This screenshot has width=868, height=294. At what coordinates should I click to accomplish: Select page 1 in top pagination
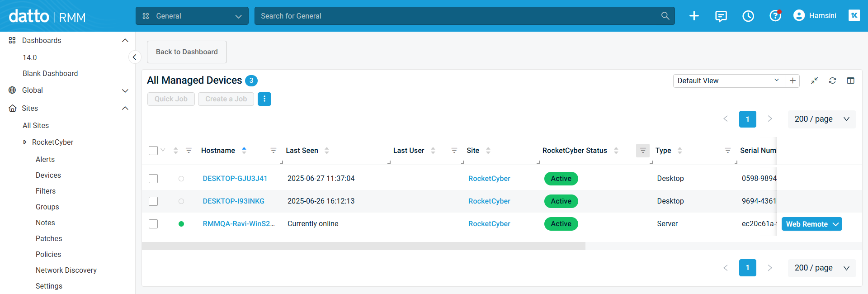(748, 119)
